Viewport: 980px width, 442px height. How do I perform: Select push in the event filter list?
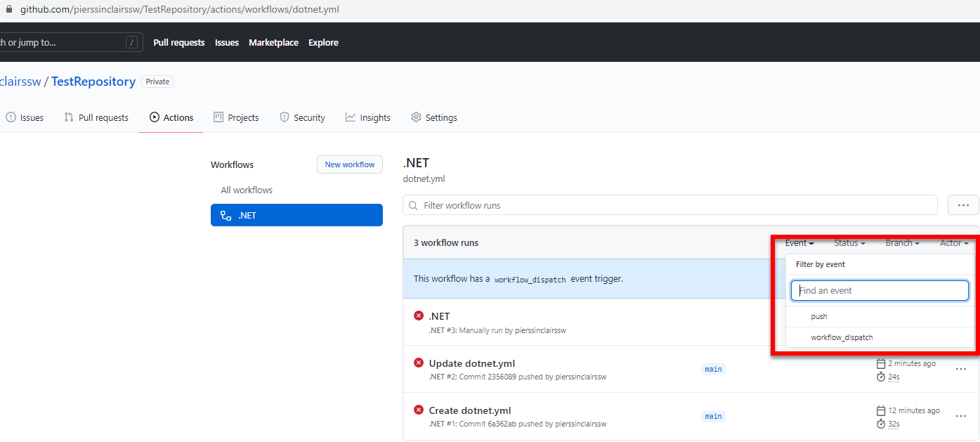[x=880, y=316]
